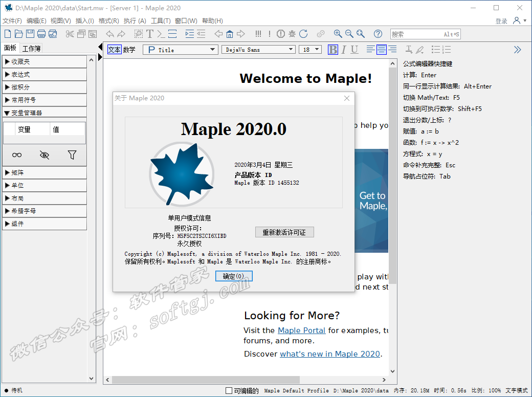This screenshot has height=397, width=532.
Task: Interrupt the computation with the stop icon
Action: coord(281,34)
